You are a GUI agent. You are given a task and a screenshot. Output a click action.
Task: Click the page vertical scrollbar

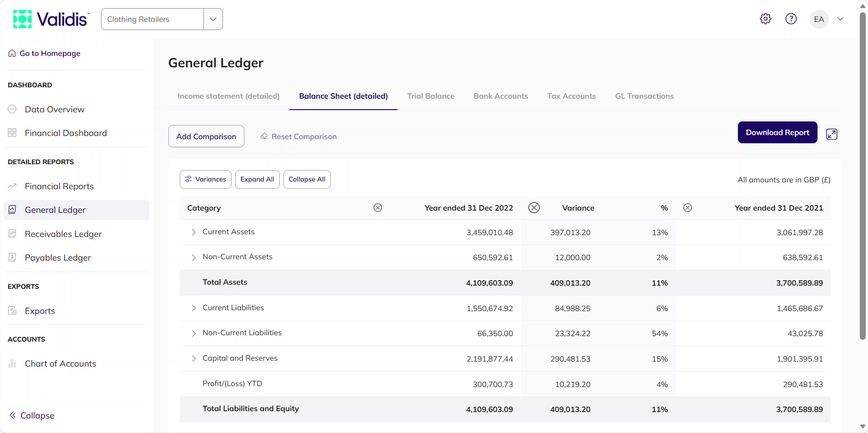(863, 176)
